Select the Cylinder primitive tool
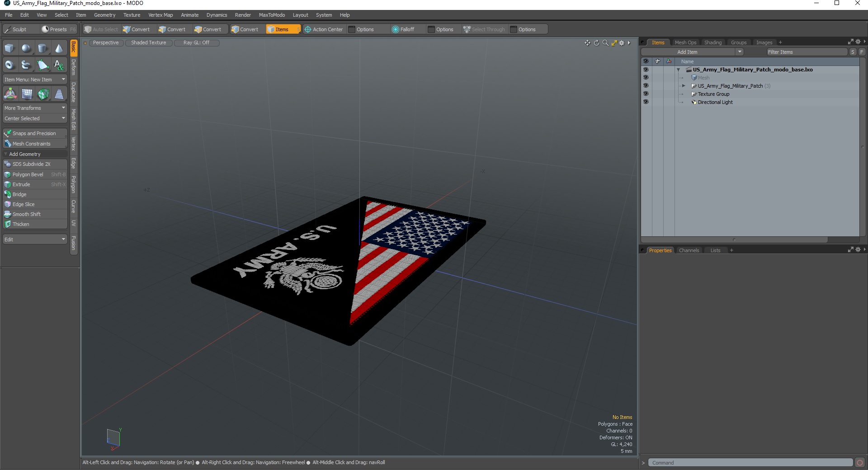This screenshot has width=868, height=470. [x=42, y=48]
